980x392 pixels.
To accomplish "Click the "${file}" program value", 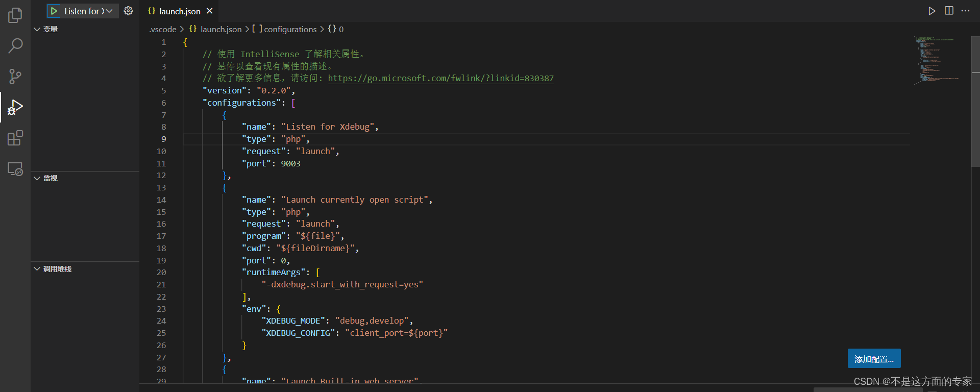I will coord(318,236).
